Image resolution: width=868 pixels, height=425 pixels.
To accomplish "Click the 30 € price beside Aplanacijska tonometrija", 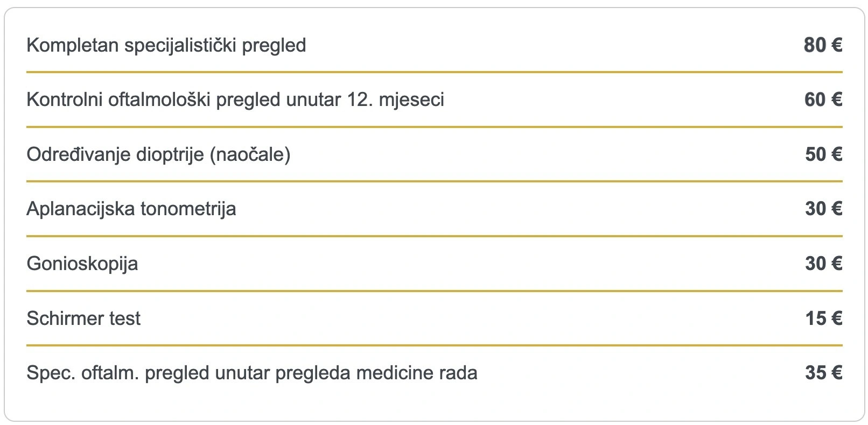I will click(x=823, y=209).
